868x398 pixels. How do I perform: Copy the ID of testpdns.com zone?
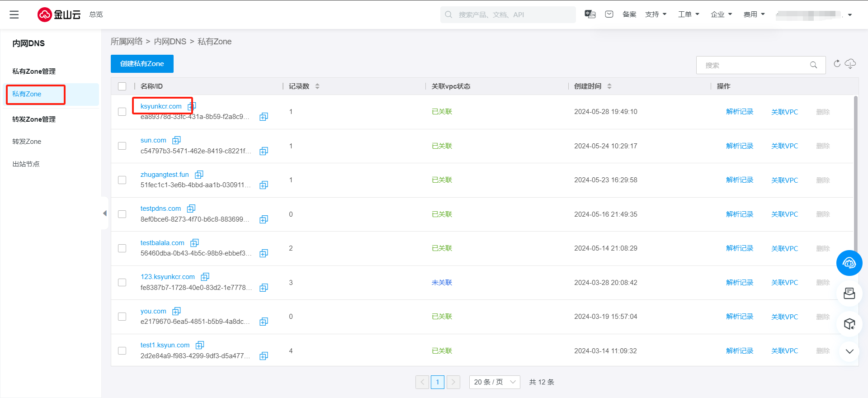click(x=264, y=219)
